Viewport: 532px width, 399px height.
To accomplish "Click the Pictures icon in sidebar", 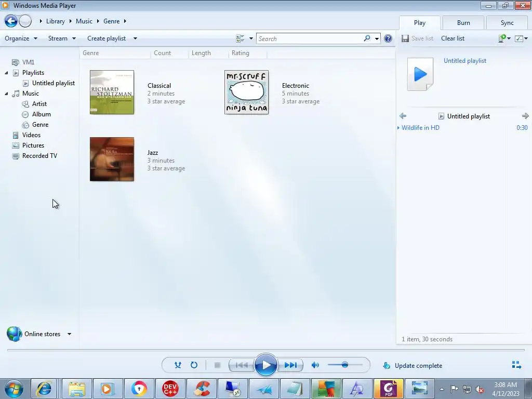I will [15, 145].
